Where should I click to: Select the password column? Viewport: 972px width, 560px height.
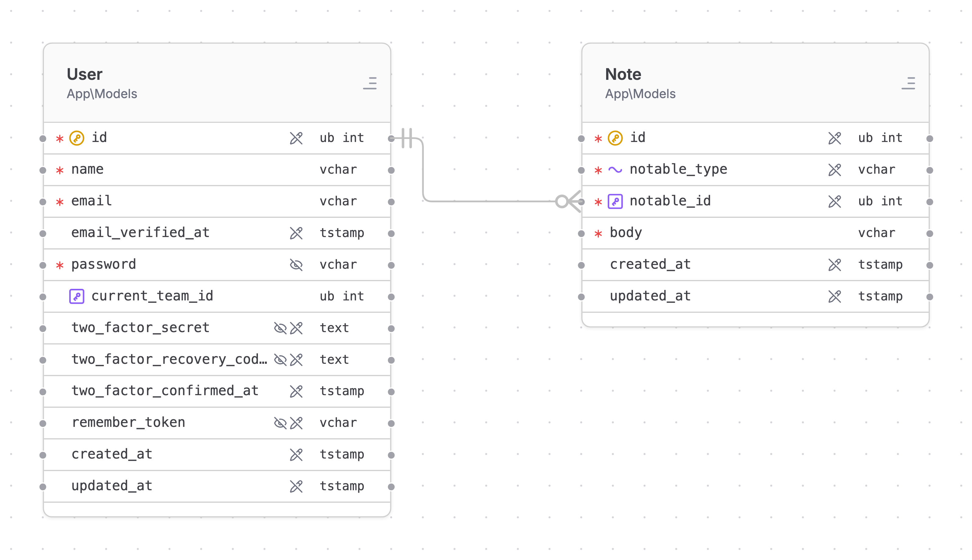217,265
